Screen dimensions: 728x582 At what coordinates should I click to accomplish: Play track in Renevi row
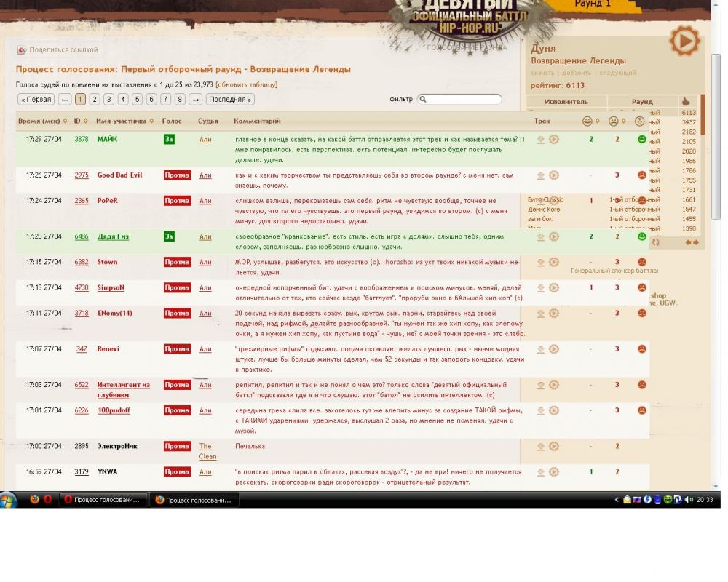point(554,348)
